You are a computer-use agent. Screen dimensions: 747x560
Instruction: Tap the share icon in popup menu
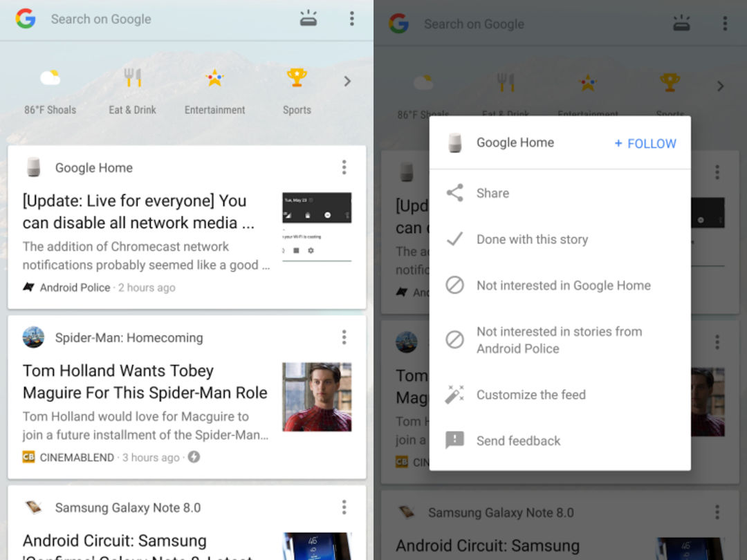tap(454, 192)
